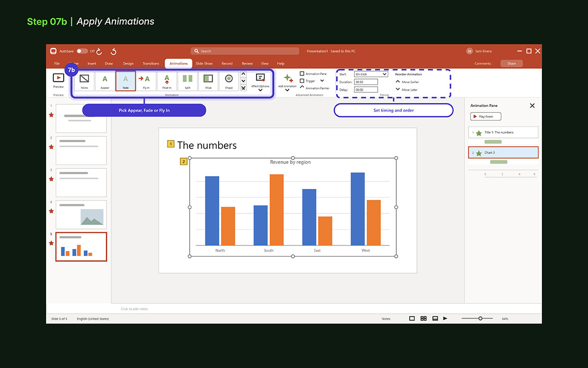Check the Animation Pane checkbox
This screenshot has height=368, width=588.
click(302, 74)
